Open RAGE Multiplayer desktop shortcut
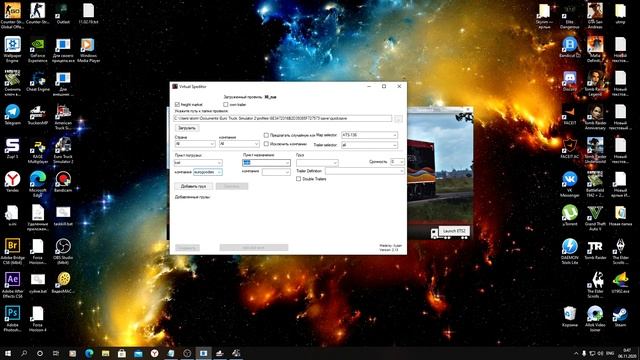This screenshot has width=640, height=360. coord(38,150)
